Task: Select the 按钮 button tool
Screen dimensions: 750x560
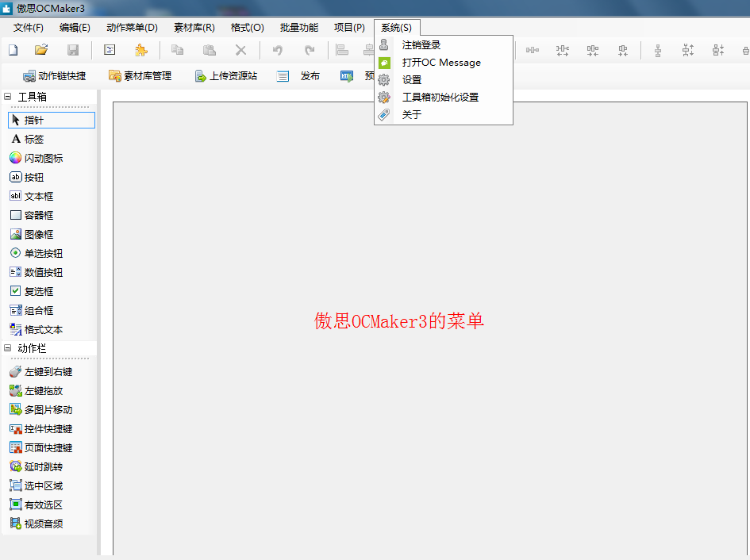Action: click(x=27, y=178)
